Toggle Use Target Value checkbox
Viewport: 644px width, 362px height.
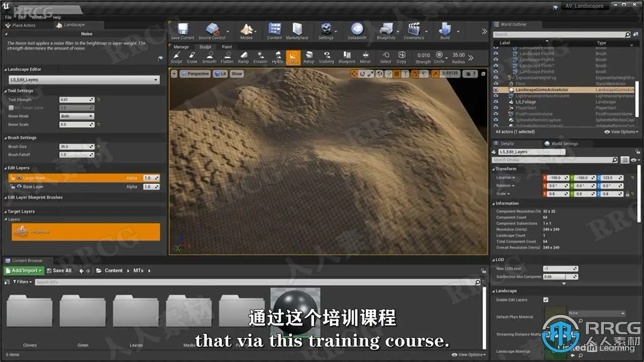tap(11, 108)
